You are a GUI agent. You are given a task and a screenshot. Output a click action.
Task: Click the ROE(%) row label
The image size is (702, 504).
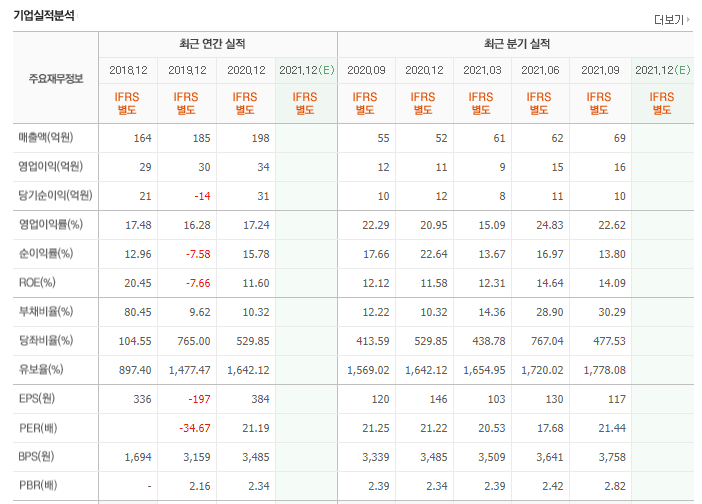click(x=37, y=282)
